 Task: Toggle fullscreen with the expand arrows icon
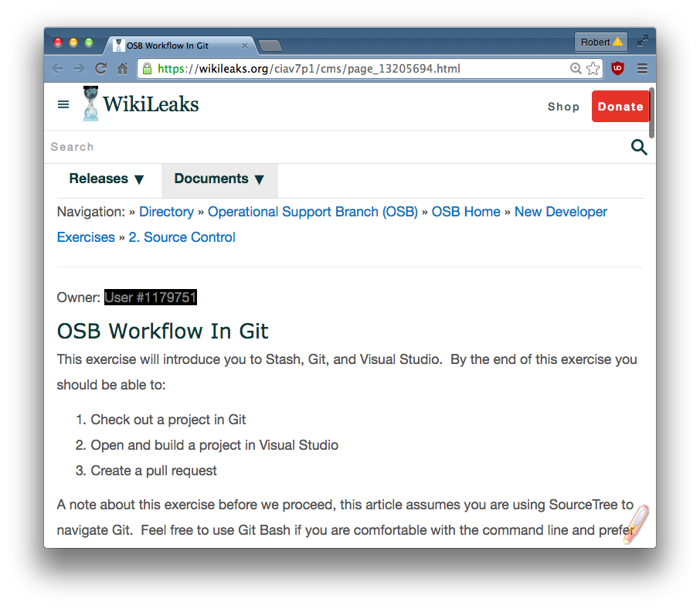tap(643, 41)
